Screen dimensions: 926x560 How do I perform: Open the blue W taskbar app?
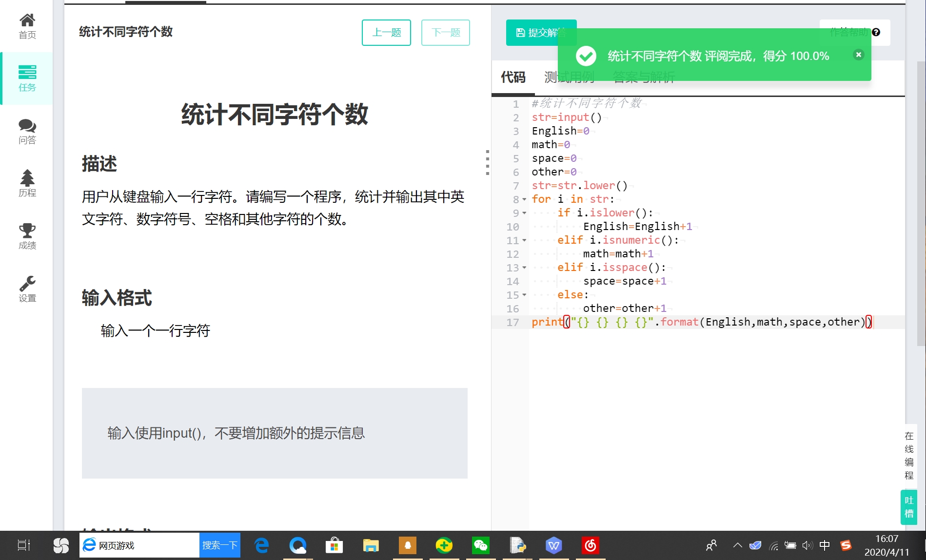click(554, 545)
